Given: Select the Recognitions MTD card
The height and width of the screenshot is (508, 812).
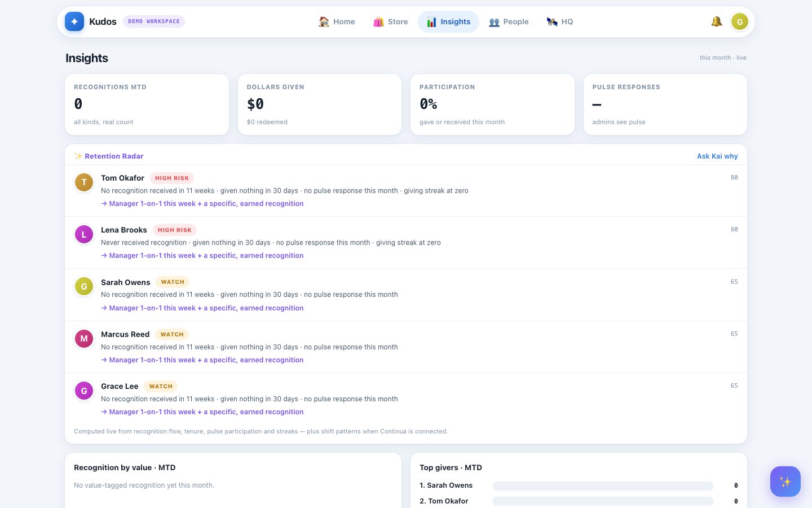Looking at the screenshot, I should 147,104.
